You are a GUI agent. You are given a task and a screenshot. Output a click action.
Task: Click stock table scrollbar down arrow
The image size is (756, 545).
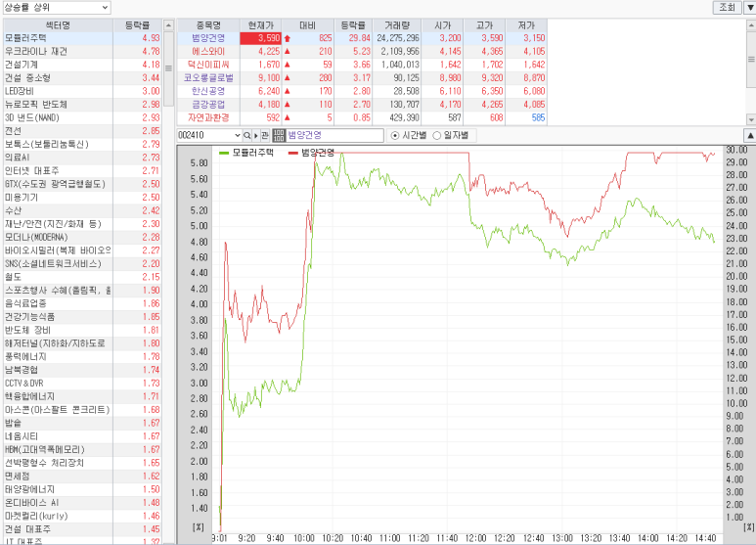751,119
